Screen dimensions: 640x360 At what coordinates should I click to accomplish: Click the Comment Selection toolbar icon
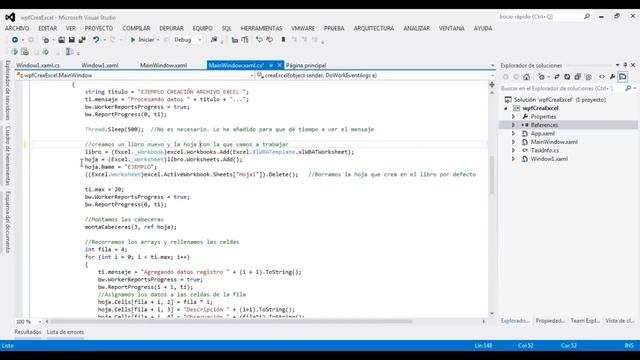click(259, 40)
